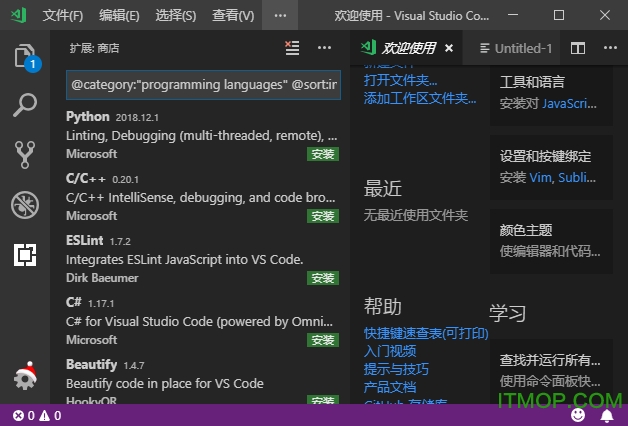Open 快捷键速查表(可打印) link
This screenshot has width=628, height=426.
click(426, 333)
